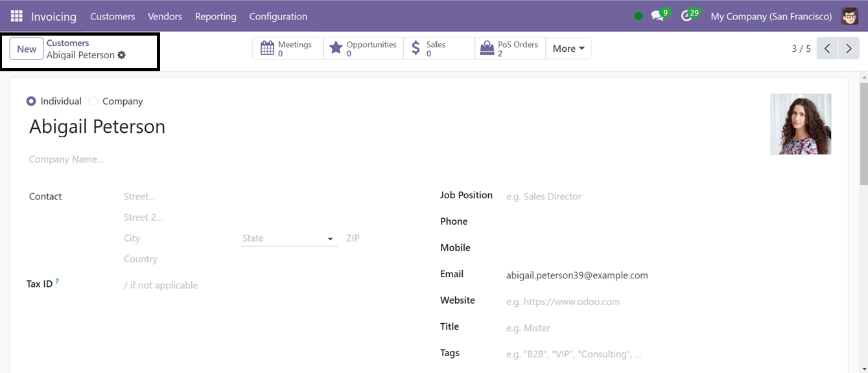Open the Vendors menu
The width and height of the screenshot is (868, 373).
click(165, 16)
